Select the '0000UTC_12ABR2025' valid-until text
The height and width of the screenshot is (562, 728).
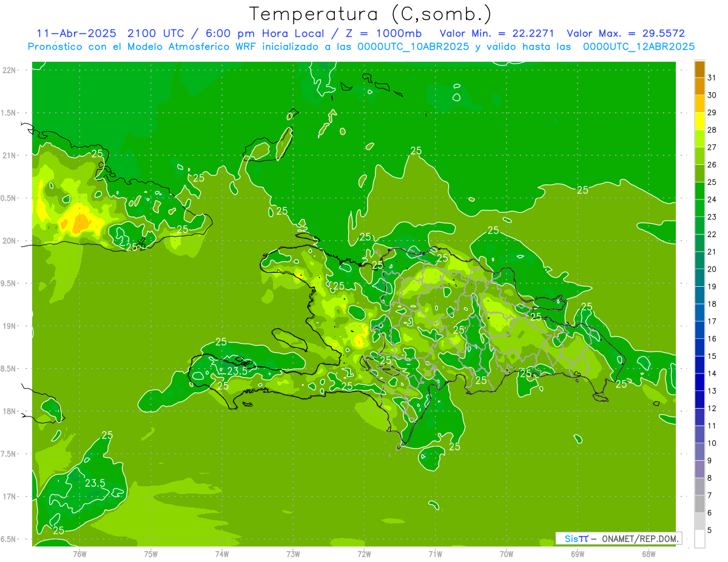pyautogui.click(x=639, y=46)
